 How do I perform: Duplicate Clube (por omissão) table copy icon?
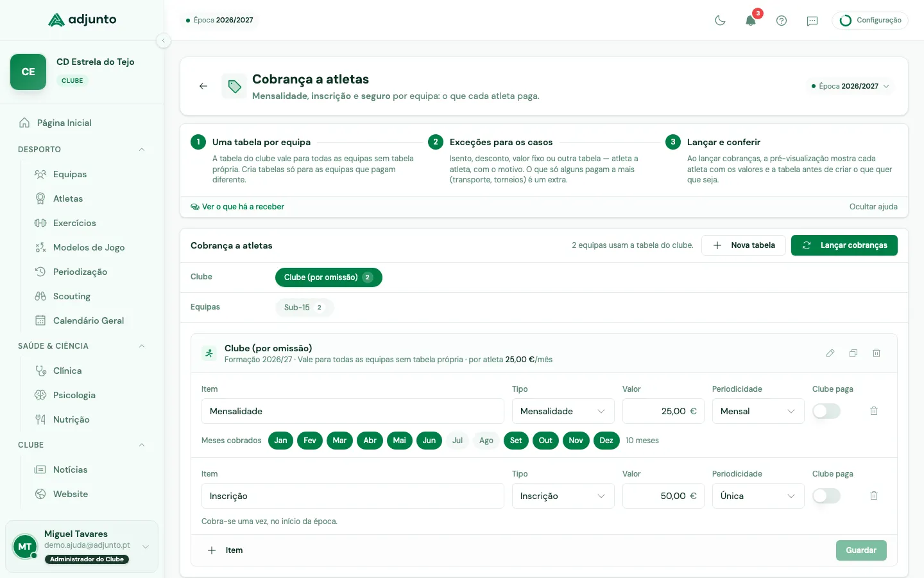pyautogui.click(x=853, y=353)
